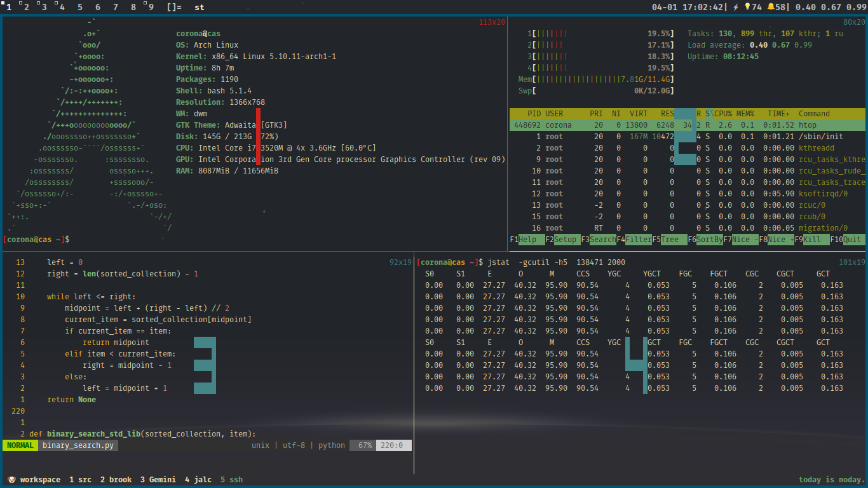The image size is (868, 488).
Task: Sort htop by the VIRT column header
Action: (x=639, y=114)
